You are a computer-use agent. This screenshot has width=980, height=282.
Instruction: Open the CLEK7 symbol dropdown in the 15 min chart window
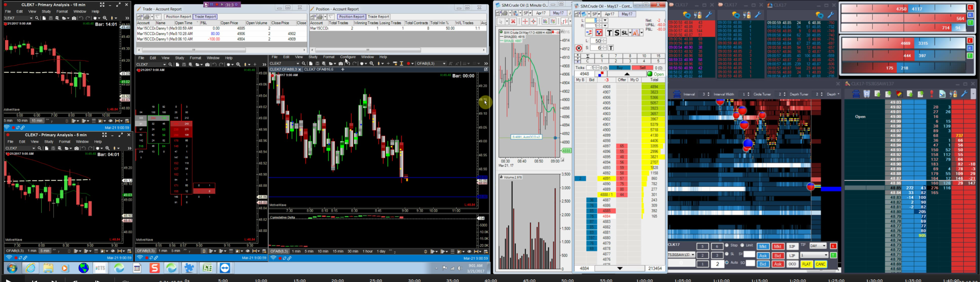[31, 18]
